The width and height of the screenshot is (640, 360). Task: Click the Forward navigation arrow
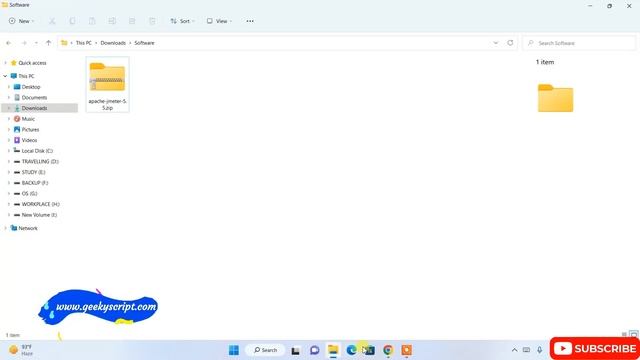(x=24, y=43)
